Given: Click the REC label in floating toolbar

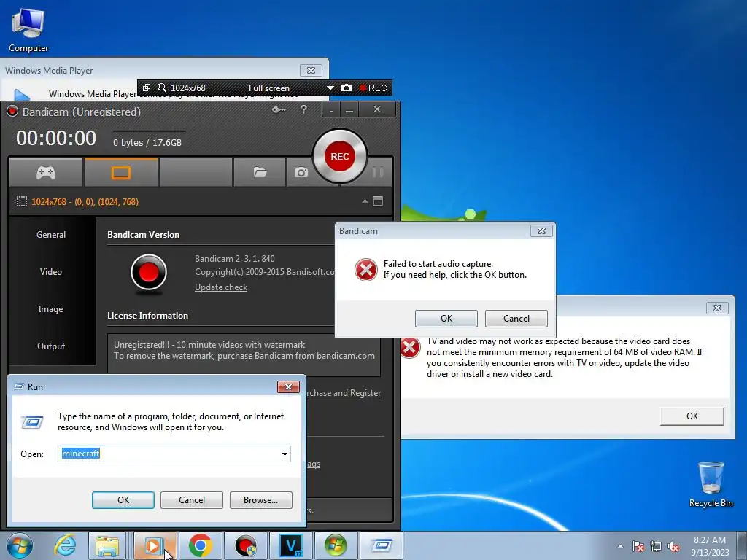Looking at the screenshot, I should [373, 87].
